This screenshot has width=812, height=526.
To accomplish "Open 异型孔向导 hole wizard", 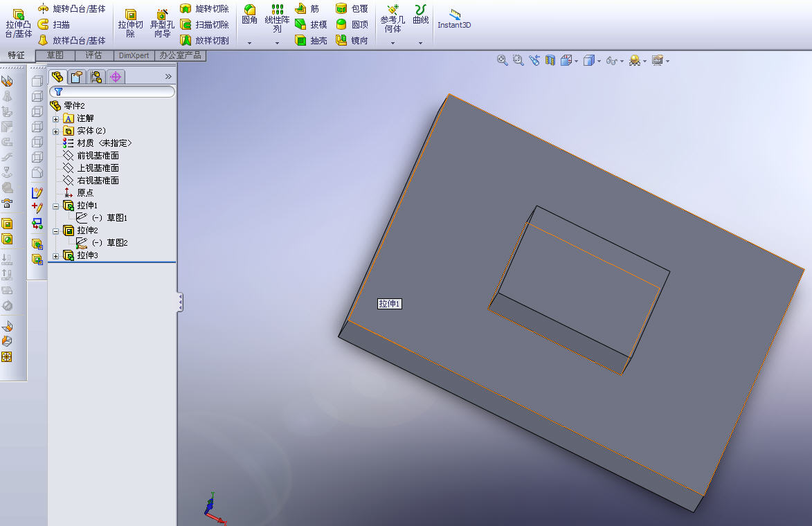I will coord(162,24).
